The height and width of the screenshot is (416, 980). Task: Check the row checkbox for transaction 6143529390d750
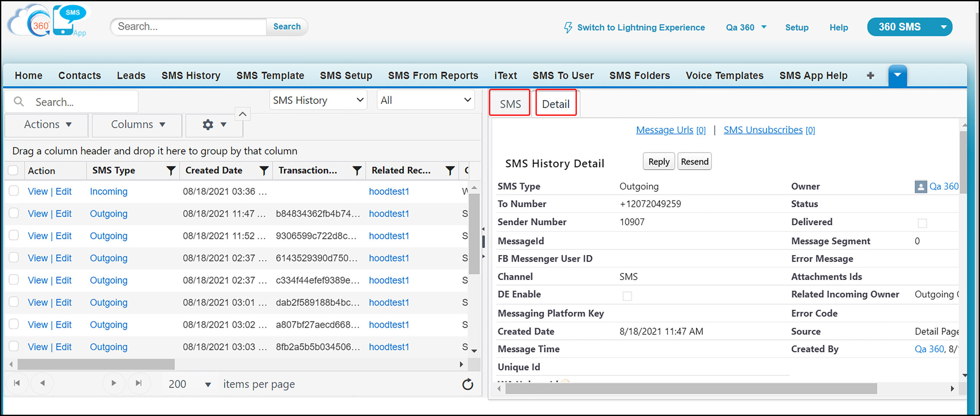point(14,257)
